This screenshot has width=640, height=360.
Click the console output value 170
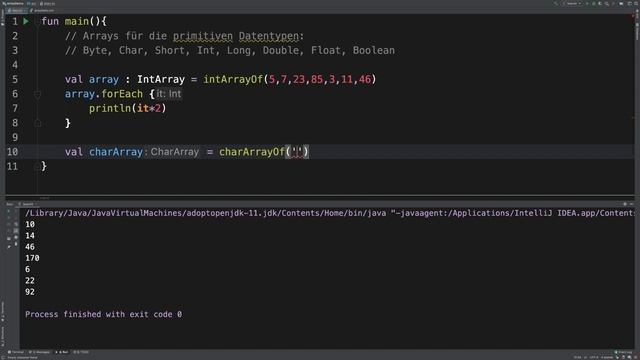click(x=32, y=258)
